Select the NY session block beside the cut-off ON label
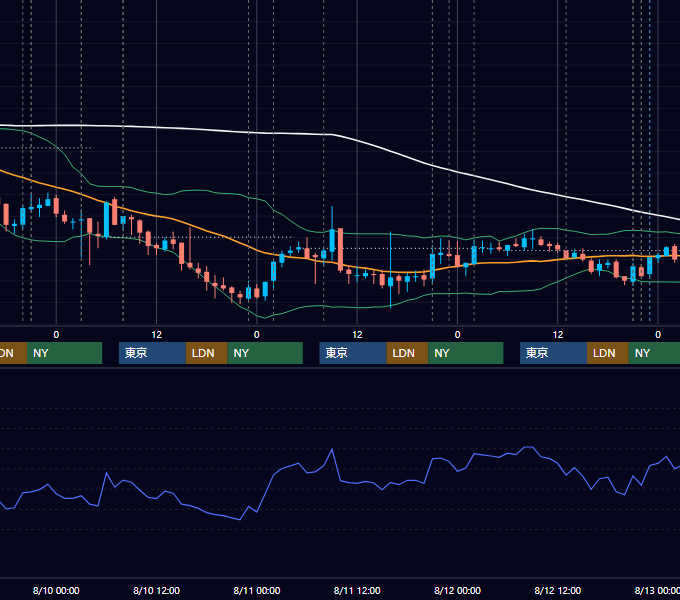The height and width of the screenshot is (600, 680). click(64, 353)
